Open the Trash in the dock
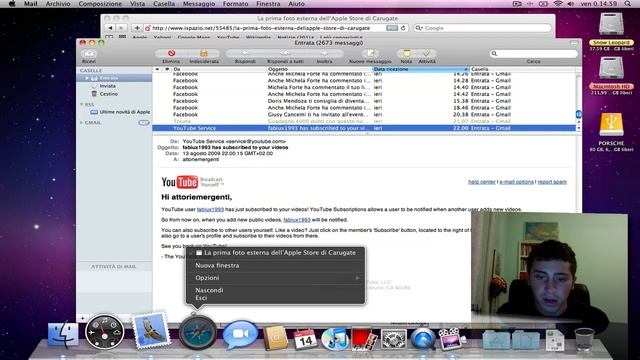 584,339
